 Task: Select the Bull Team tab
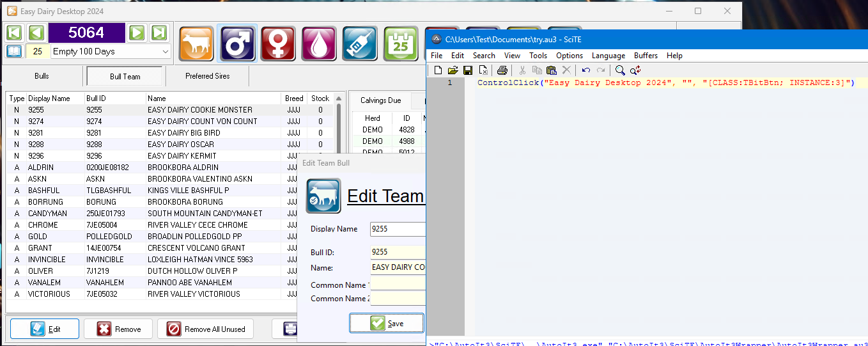(x=125, y=76)
